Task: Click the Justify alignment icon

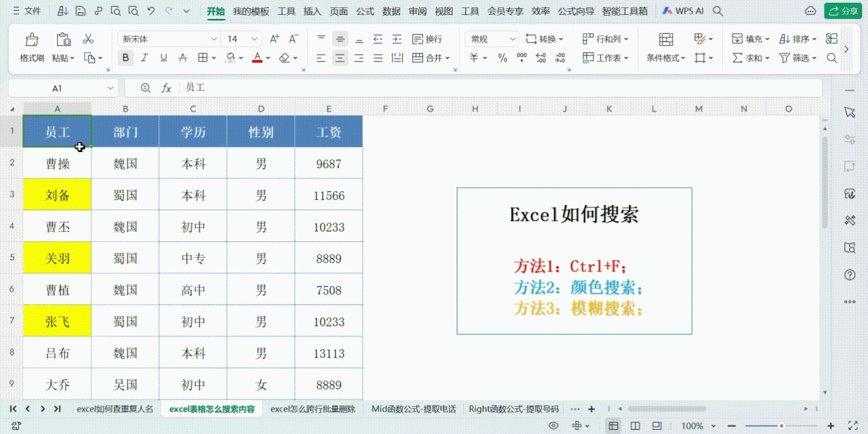Action: 378,58
